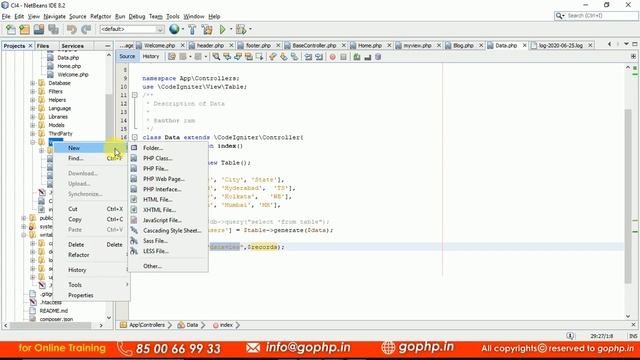This screenshot has height=360, width=640.
Task: Open the <default> configuration dropdown
Action: point(132,29)
